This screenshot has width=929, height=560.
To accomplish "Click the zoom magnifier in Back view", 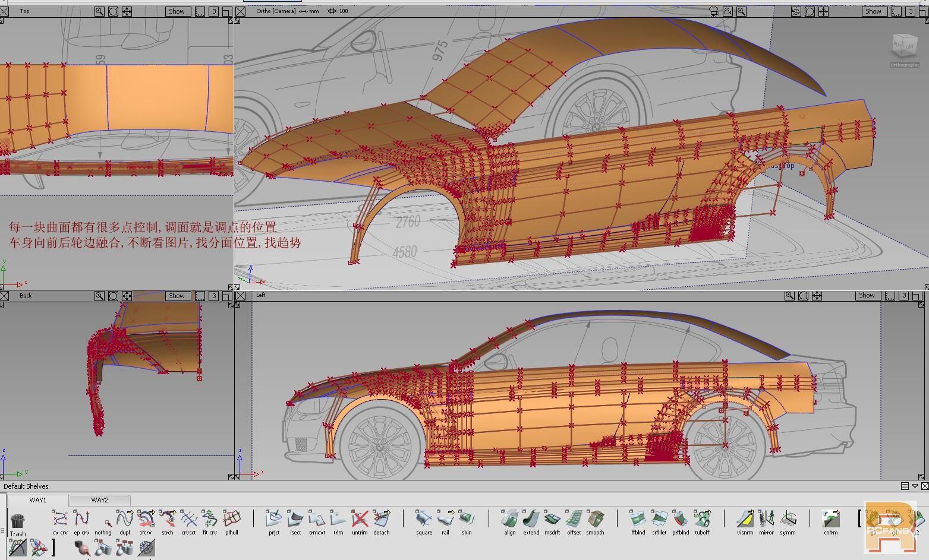I will pos(99,296).
